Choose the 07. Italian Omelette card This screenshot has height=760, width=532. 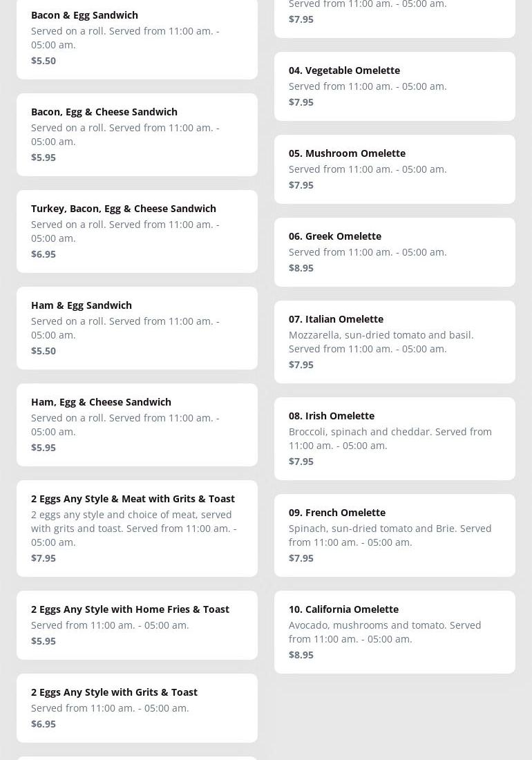point(395,341)
